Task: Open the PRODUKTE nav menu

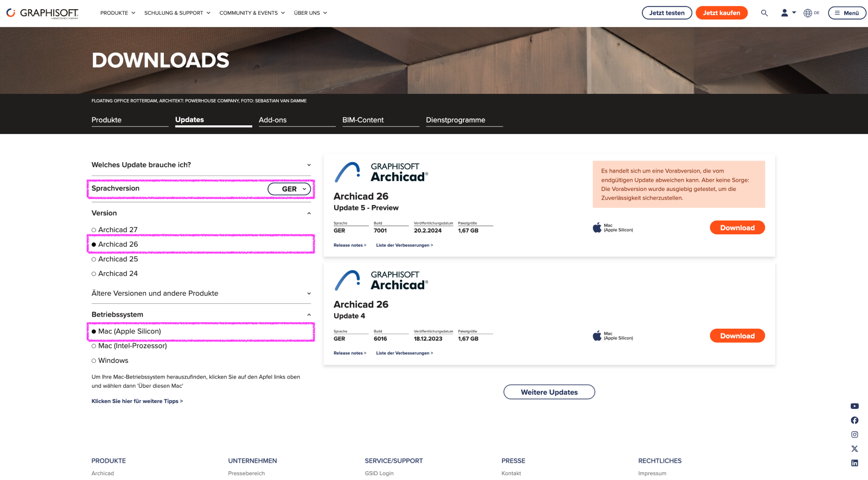Action: coord(118,13)
